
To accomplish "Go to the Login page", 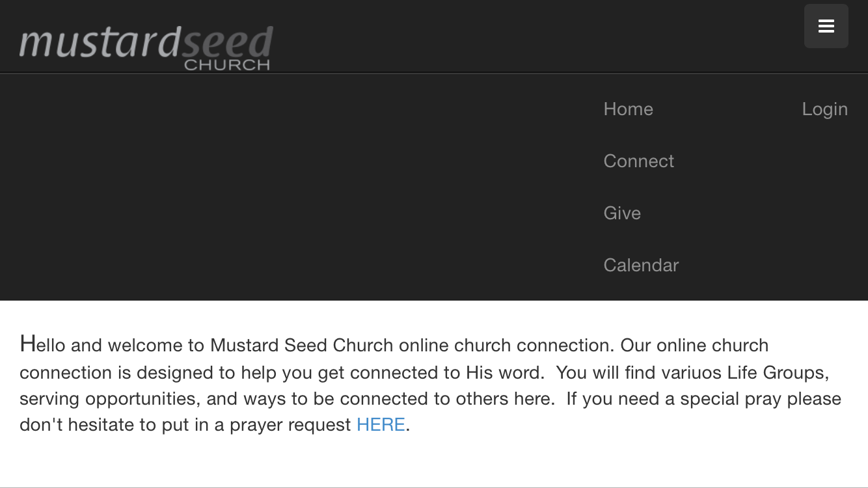I will [824, 109].
